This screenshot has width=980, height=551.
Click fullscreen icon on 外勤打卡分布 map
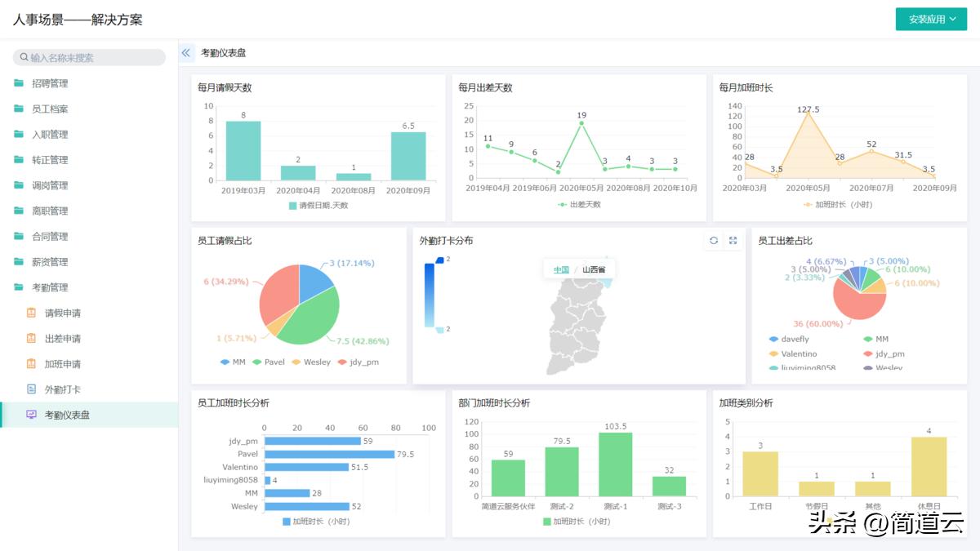(x=733, y=240)
